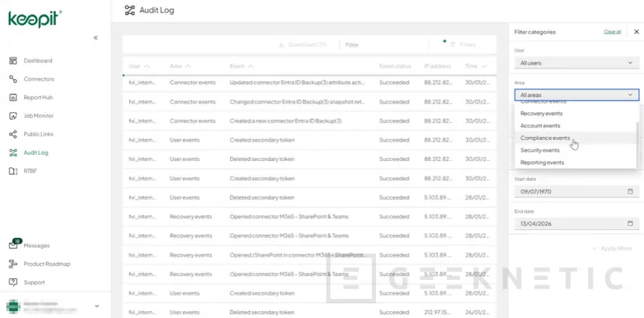
Task: Open Support help icon
Action: [13, 282]
